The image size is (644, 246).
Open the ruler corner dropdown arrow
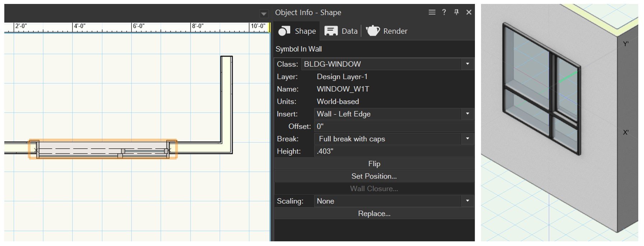pos(264,14)
